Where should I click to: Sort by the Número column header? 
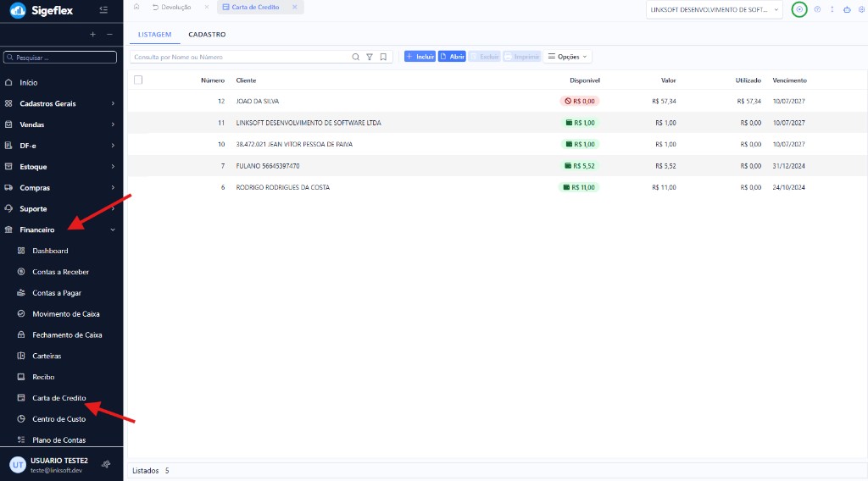click(x=213, y=80)
